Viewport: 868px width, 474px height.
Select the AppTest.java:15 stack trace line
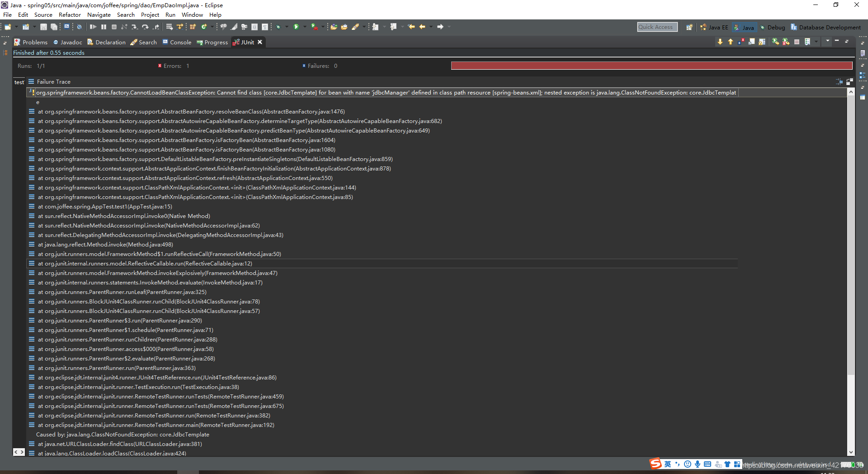[x=104, y=206]
